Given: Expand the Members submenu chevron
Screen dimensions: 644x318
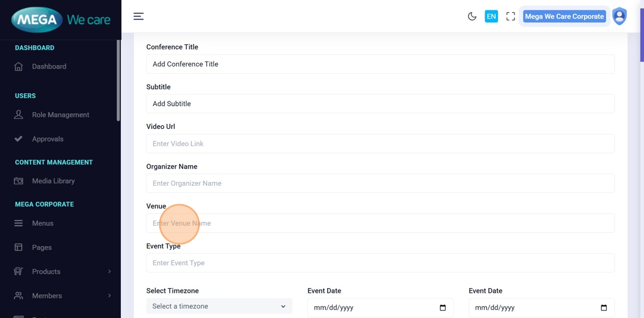Looking at the screenshot, I should (109, 296).
